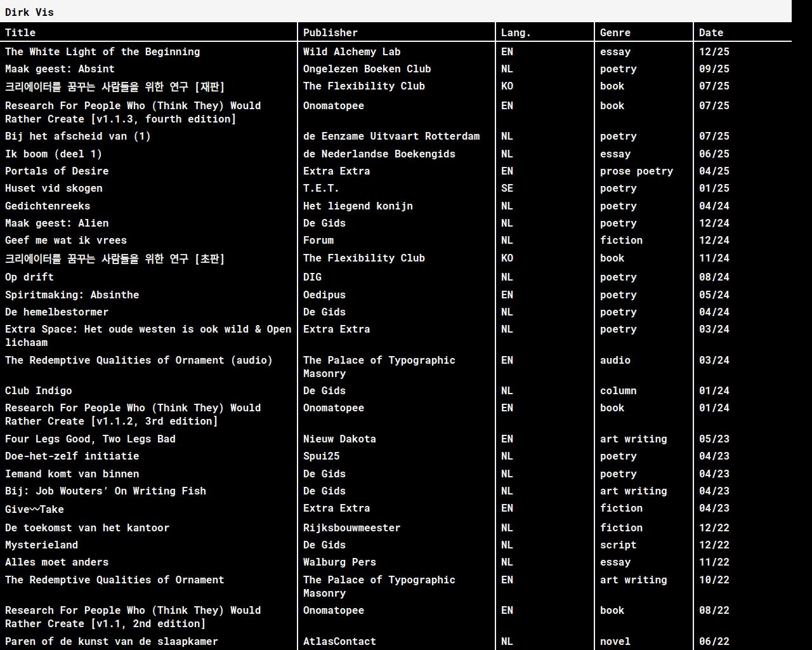812x650 pixels.
Task: Click the Gedichtenreeks title
Action: click(x=48, y=206)
